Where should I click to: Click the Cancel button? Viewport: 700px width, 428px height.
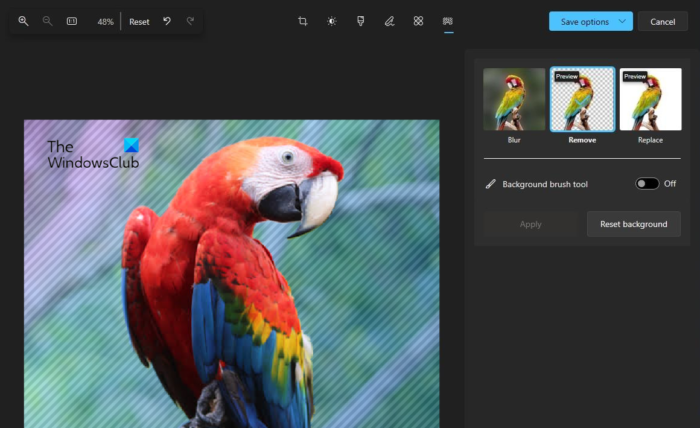tap(662, 21)
